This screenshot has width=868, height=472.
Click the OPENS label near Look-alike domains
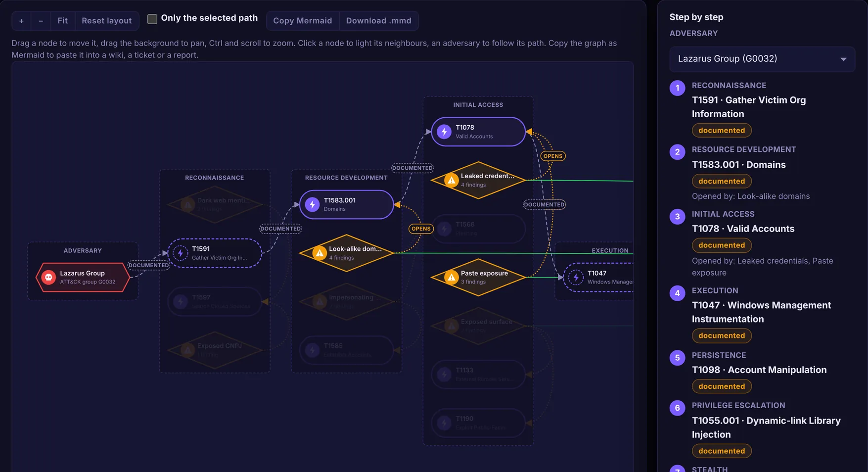421,229
